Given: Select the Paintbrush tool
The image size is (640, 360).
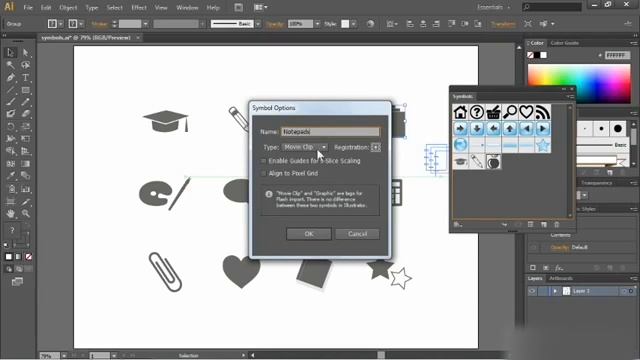Looking at the screenshot, I should click(11, 102).
